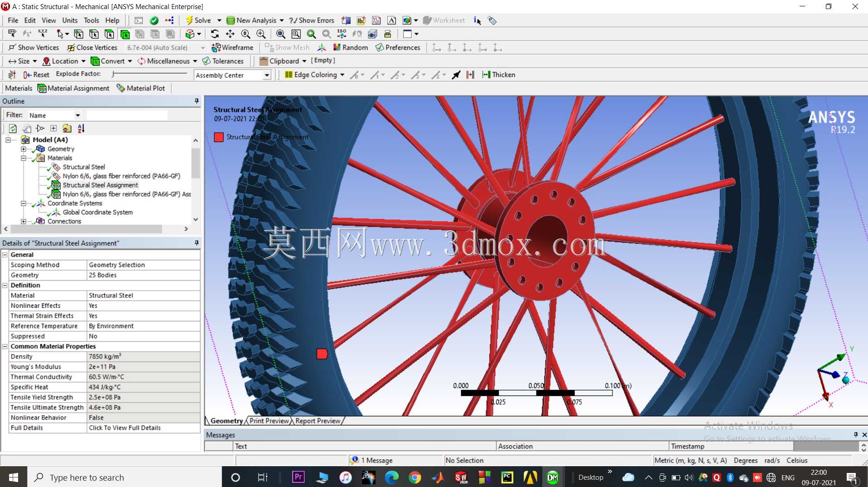Select Structural Steel Assignment in the tree
This screenshot has width=868, height=487.
100,185
